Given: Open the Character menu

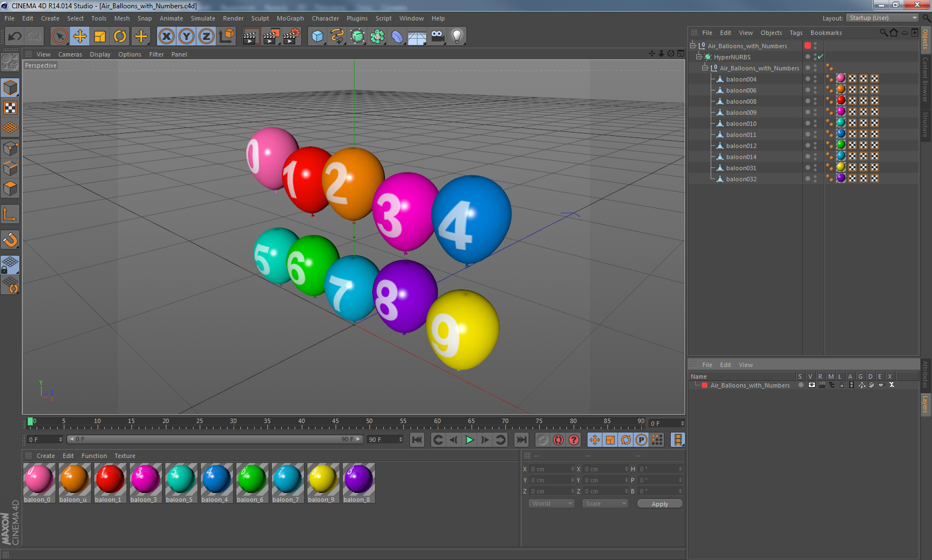Looking at the screenshot, I should [x=325, y=18].
